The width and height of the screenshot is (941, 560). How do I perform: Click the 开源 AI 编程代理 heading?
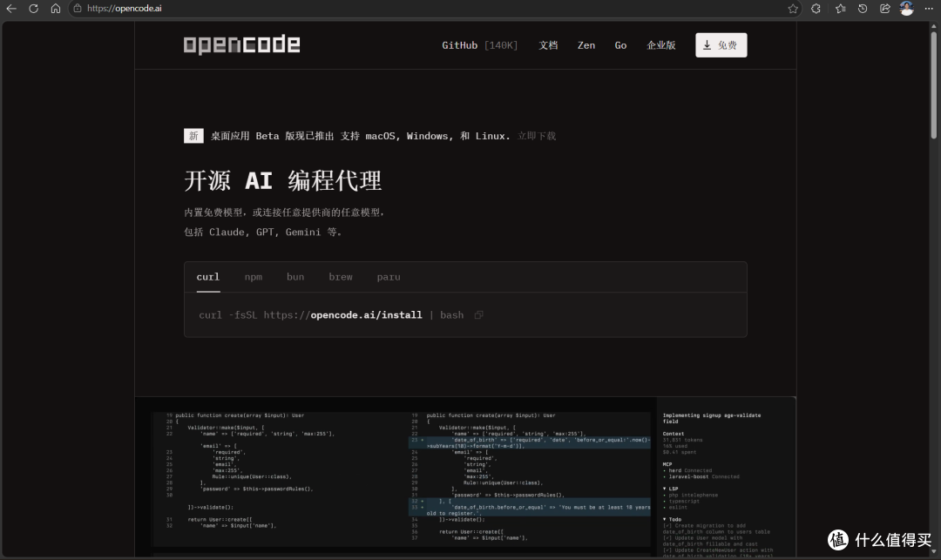tap(282, 180)
